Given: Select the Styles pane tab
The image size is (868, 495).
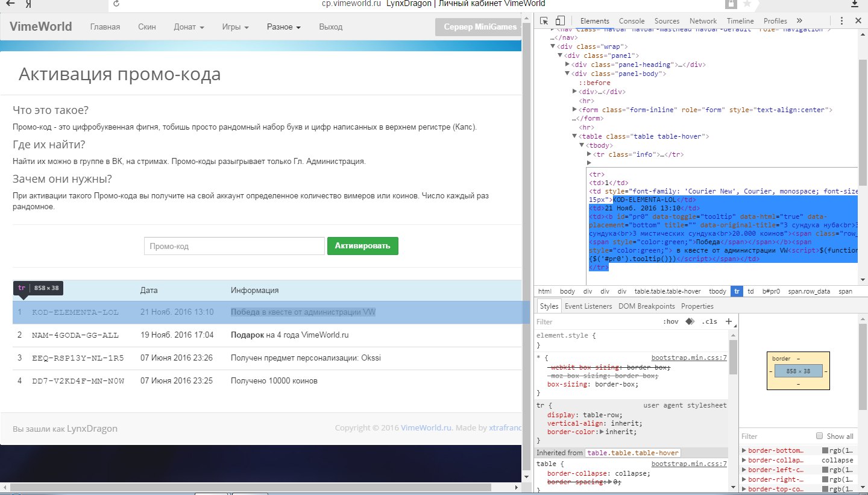Looking at the screenshot, I should point(549,306).
